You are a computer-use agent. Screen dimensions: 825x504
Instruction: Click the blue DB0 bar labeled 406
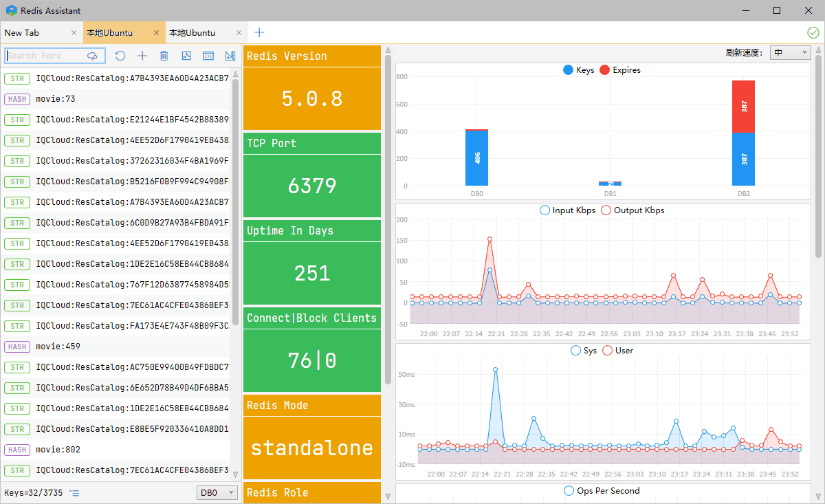click(x=476, y=158)
